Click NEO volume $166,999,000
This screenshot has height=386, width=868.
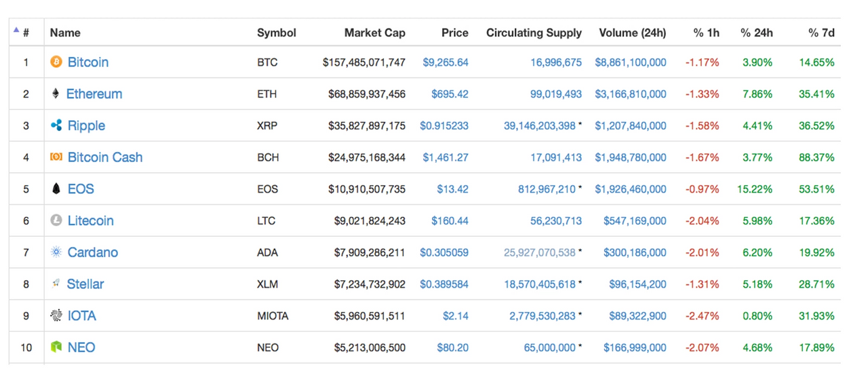pos(635,347)
